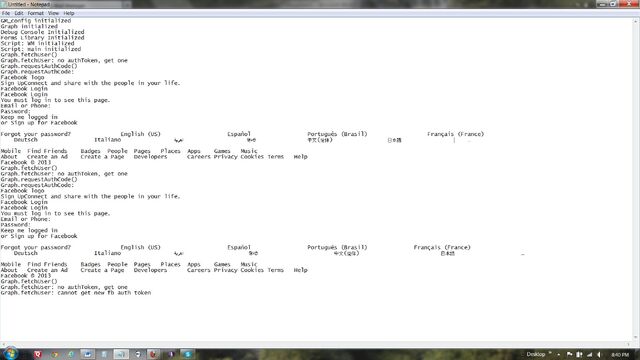Click the vertical scrollbar up arrow

pyautogui.click(x=636, y=21)
